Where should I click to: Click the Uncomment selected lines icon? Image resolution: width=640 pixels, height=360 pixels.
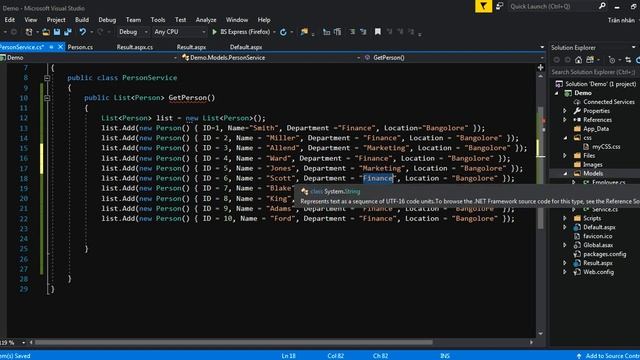(363, 32)
